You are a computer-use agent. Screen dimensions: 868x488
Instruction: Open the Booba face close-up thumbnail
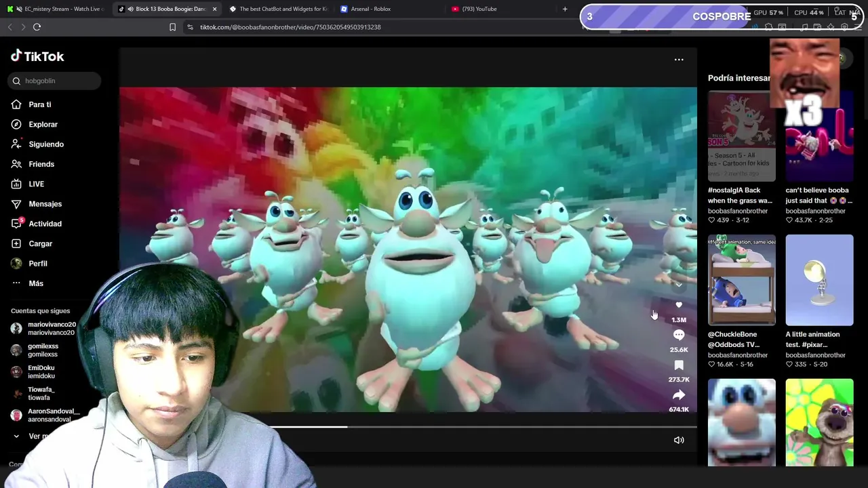click(x=741, y=422)
